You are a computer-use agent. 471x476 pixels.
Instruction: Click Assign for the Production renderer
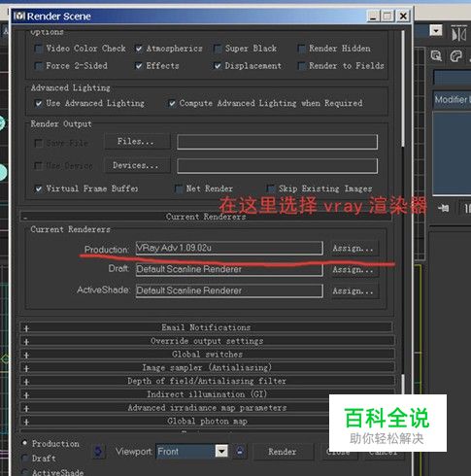point(353,249)
